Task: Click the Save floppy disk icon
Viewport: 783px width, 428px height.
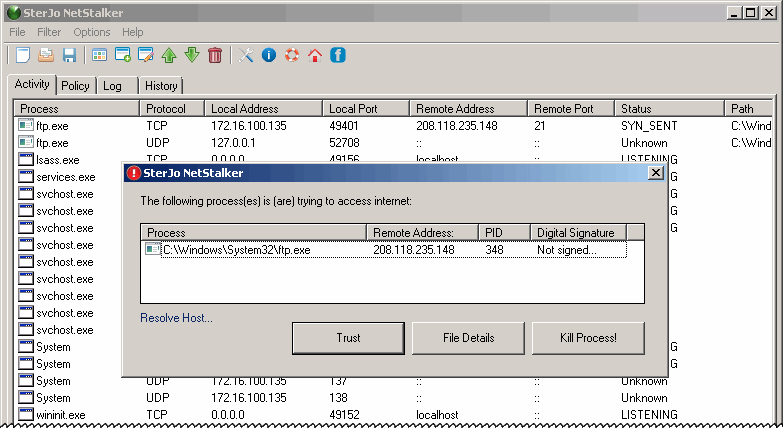Action: click(69, 55)
